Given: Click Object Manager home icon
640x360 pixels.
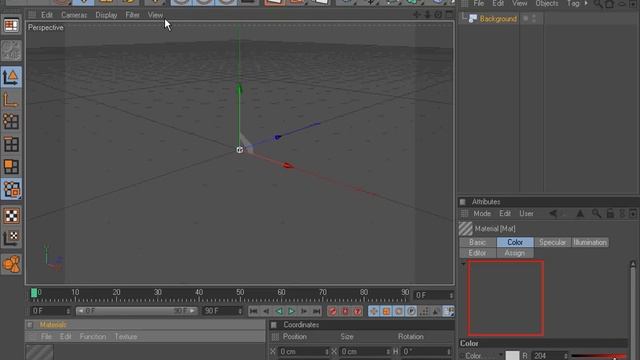Looking at the screenshot, I should [x=610, y=4].
